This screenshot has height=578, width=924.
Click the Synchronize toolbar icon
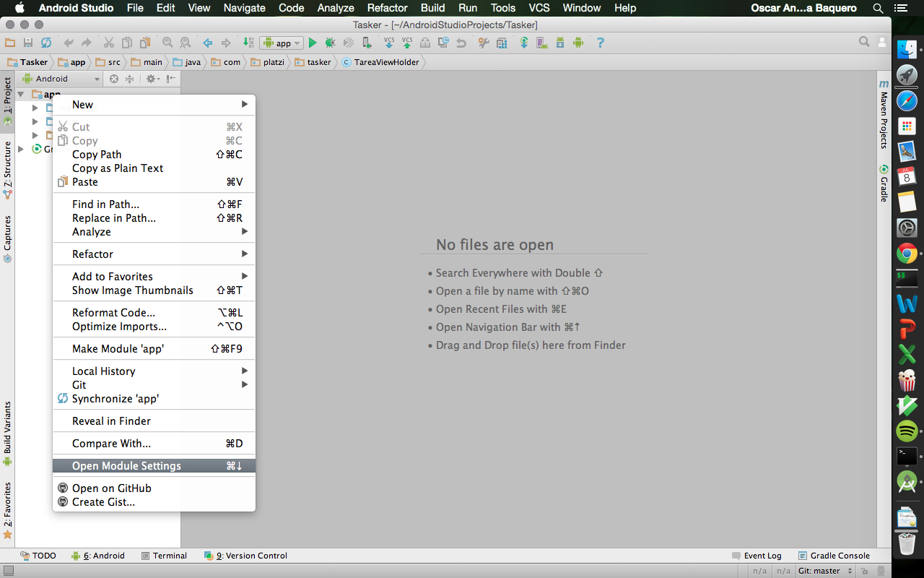click(x=46, y=43)
